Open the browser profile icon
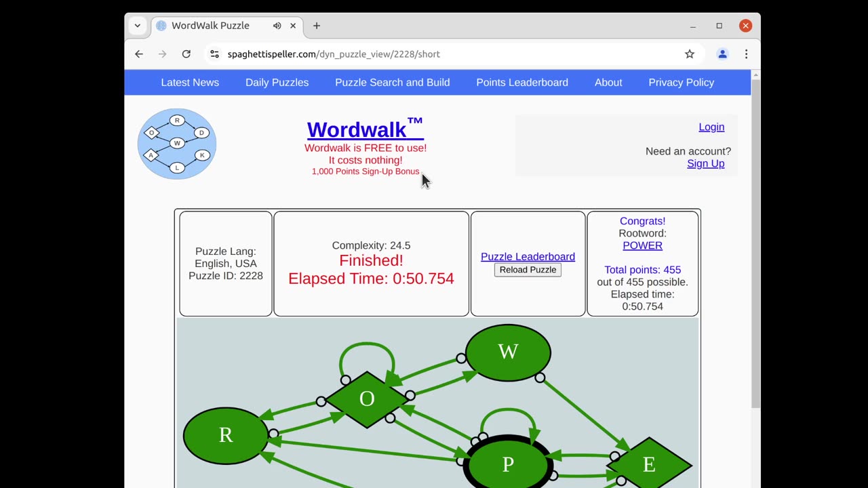This screenshot has width=868, height=488. click(722, 54)
